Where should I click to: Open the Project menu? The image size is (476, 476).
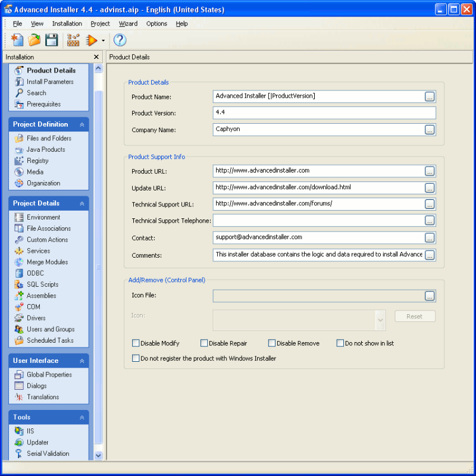(100, 24)
